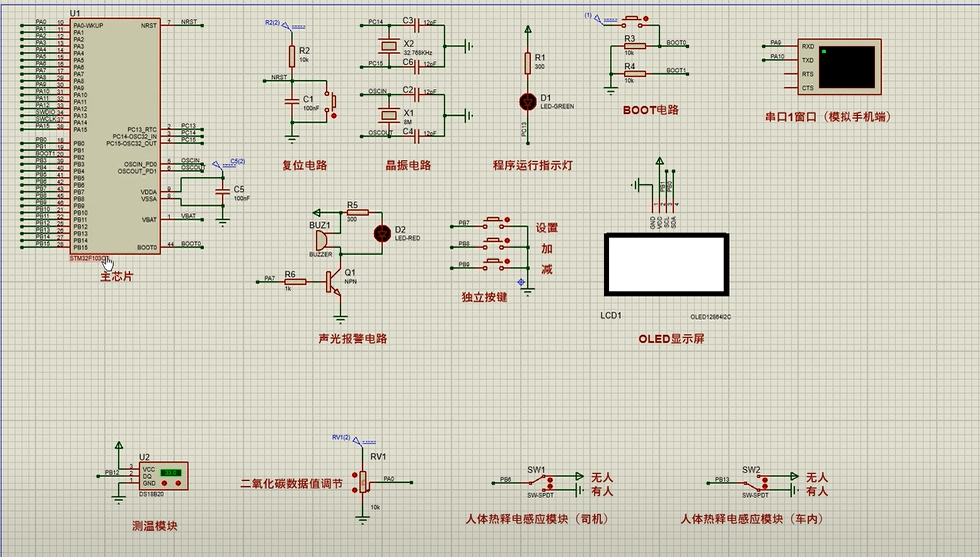Select the red LED D2

[x=382, y=233]
